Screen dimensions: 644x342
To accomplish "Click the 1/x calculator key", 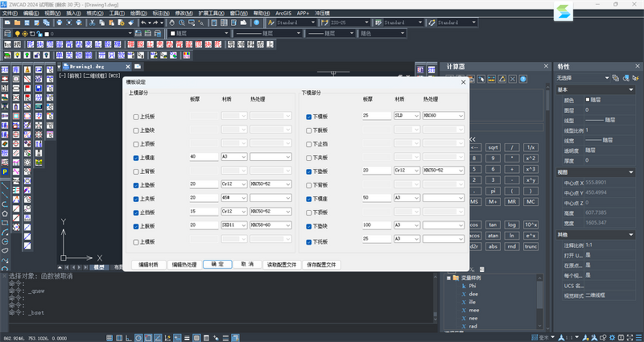I will [x=530, y=147].
